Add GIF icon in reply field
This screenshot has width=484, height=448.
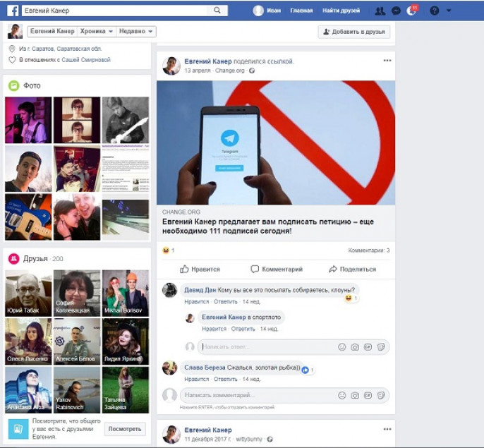pos(368,347)
